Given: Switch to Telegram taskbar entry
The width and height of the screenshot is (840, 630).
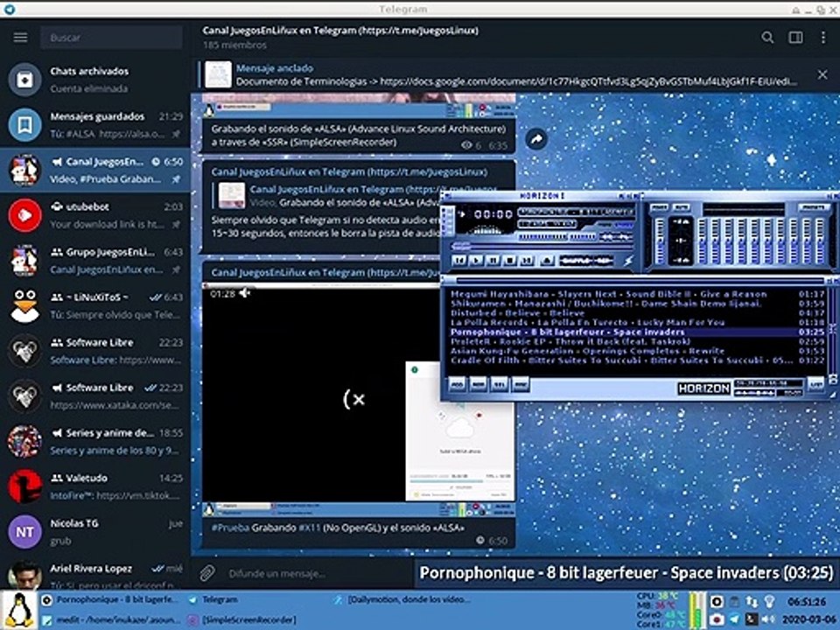Looking at the screenshot, I should pos(213,600).
